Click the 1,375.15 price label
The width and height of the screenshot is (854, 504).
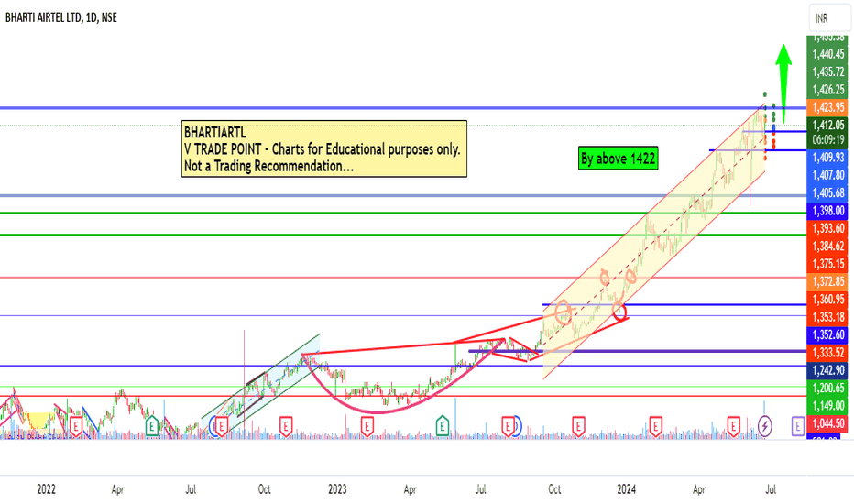pos(827,264)
